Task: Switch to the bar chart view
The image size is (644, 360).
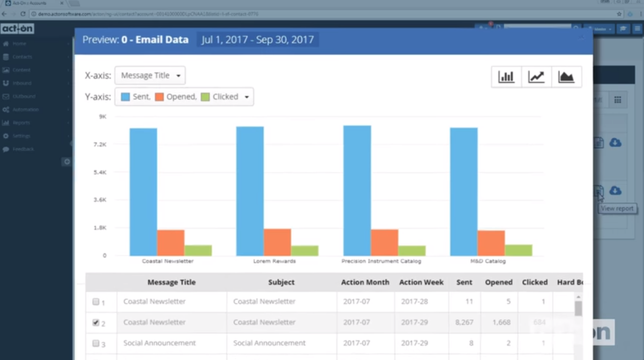Action: tap(506, 77)
